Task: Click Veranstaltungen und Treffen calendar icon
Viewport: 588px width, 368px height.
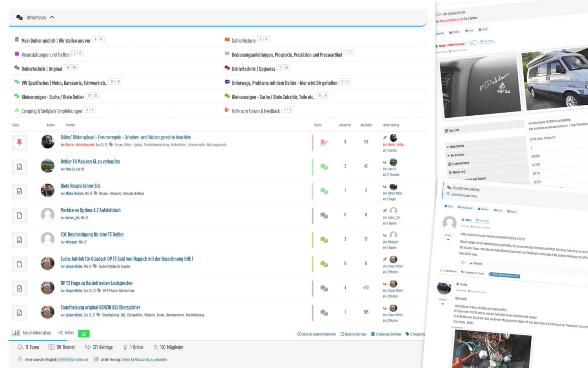Action: pyautogui.click(x=17, y=54)
